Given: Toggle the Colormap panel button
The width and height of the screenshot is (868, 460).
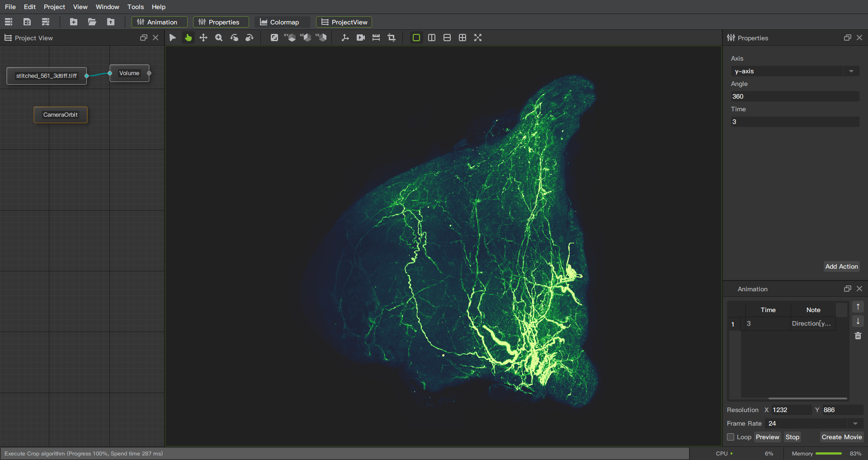Looking at the screenshot, I should 283,22.
